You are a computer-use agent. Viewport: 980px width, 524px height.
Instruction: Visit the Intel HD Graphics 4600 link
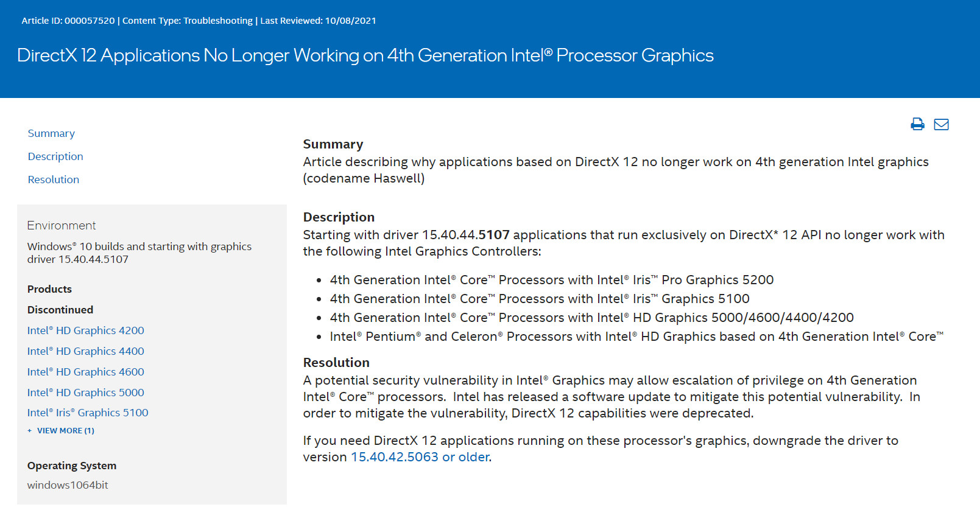[x=85, y=372]
